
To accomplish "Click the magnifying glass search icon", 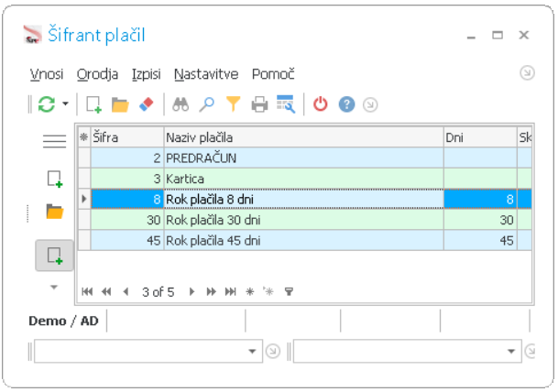I will [x=207, y=104].
